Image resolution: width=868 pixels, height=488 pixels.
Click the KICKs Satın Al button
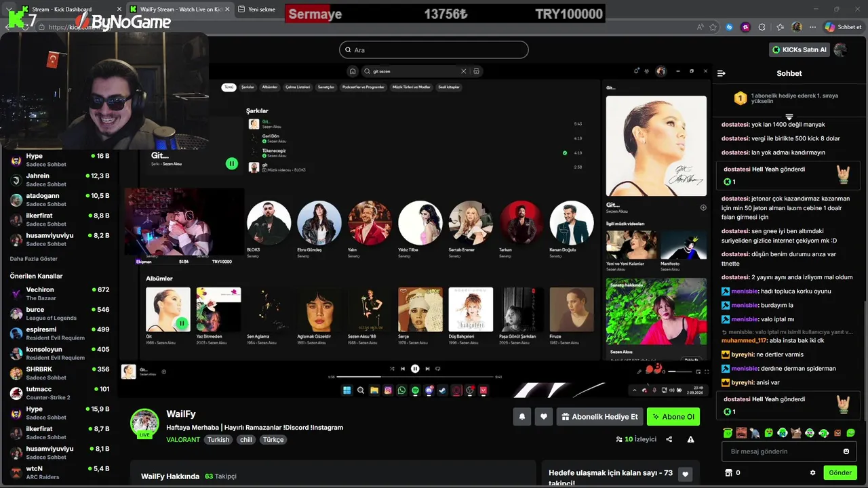(x=799, y=49)
